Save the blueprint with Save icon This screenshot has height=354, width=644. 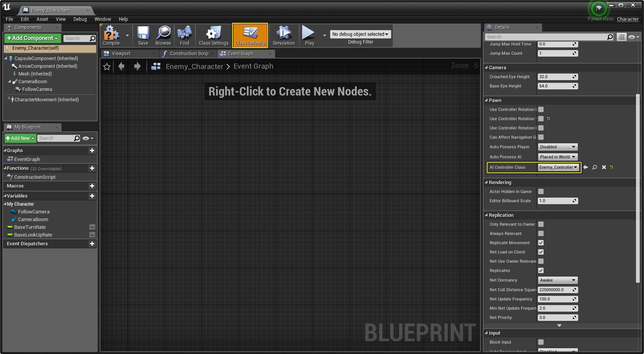(143, 35)
